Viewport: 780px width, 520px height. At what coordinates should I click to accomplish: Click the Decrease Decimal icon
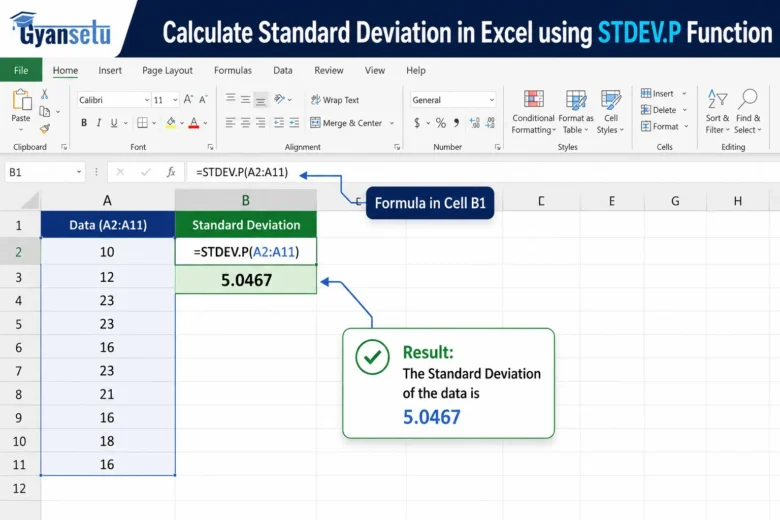490,122
